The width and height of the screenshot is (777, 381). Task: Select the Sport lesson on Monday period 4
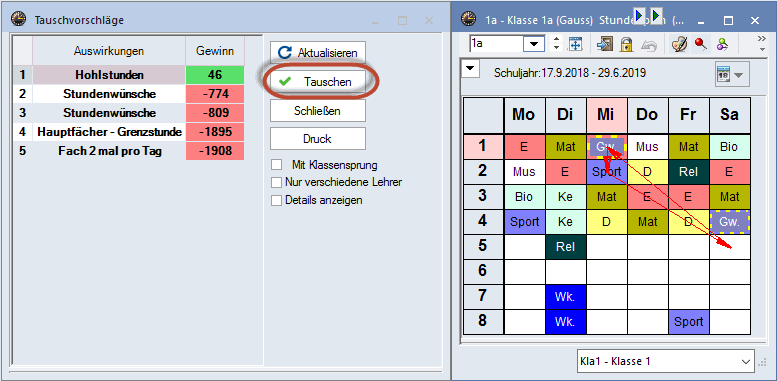click(524, 221)
